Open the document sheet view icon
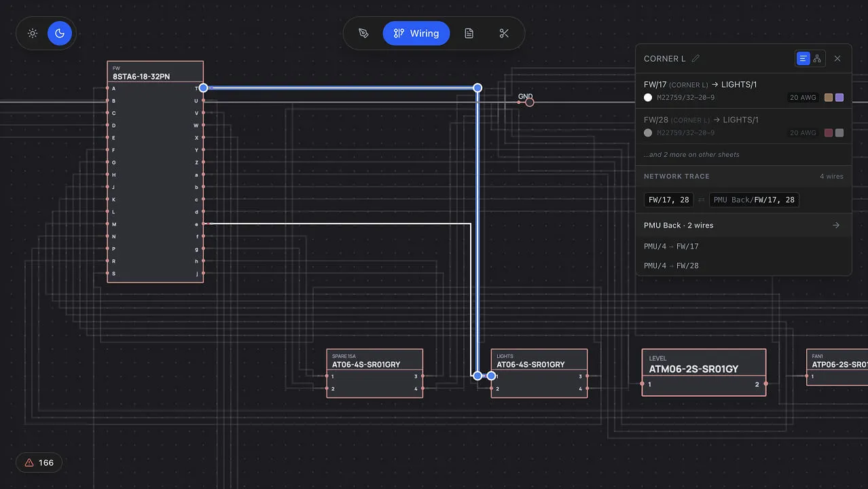This screenshot has height=489, width=868. click(x=469, y=33)
